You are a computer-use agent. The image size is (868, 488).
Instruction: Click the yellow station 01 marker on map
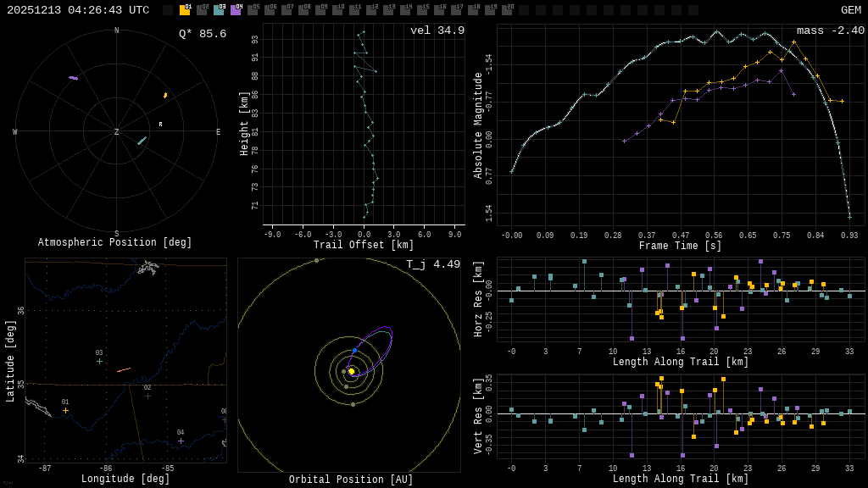[x=65, y=411]
